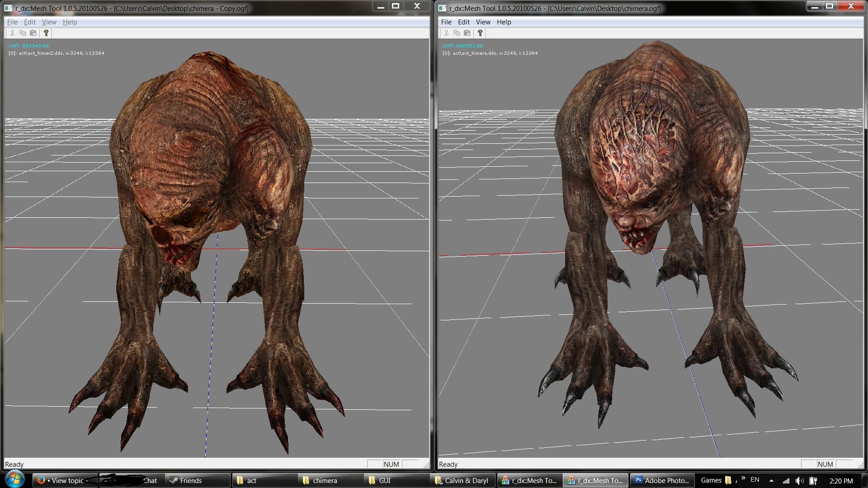
Task: Open View menu in chimera.ogf window
Action: [x=483, y=22]
